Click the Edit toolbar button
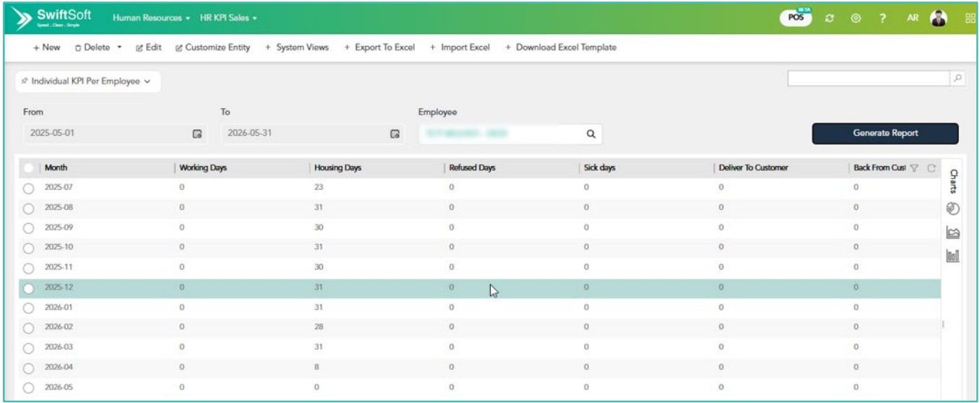Screen dimensions: 980x403 pyautogui.click(x=148, y=48)
